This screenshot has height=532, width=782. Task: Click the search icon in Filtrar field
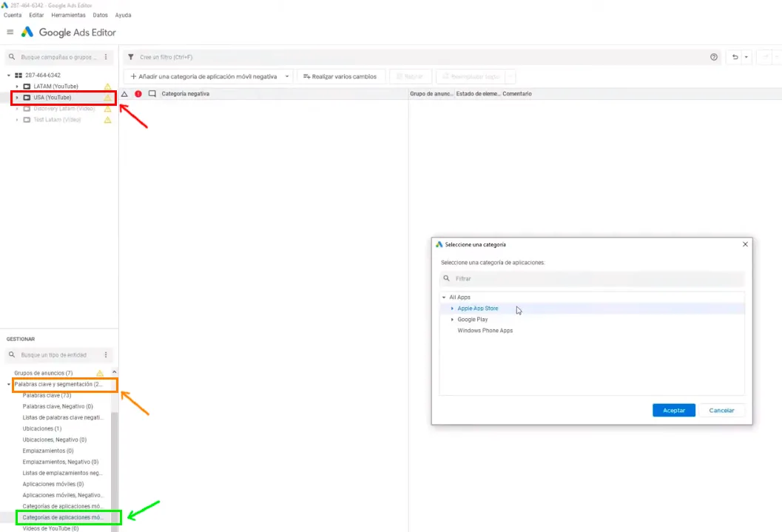pos(446,278)
